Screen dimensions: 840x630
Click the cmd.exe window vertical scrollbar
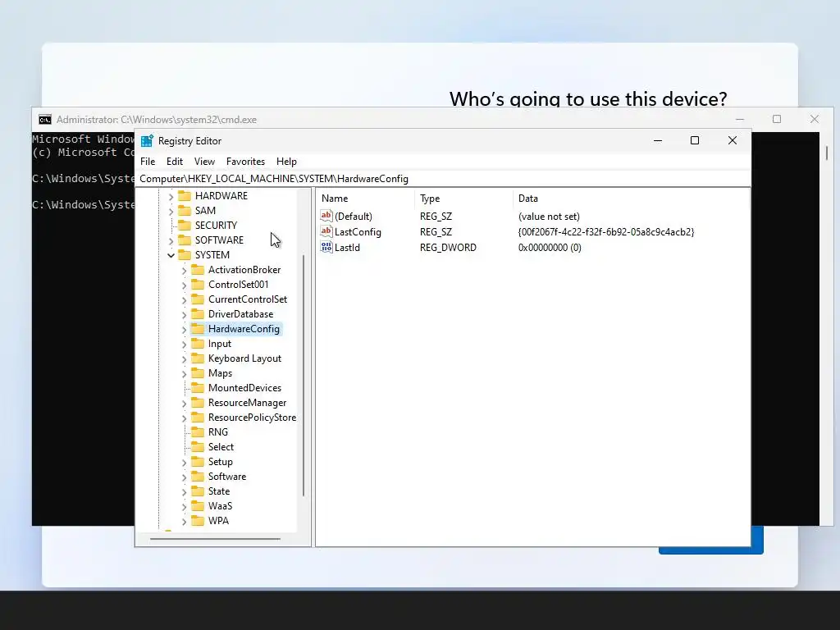[x=827, y=153]
